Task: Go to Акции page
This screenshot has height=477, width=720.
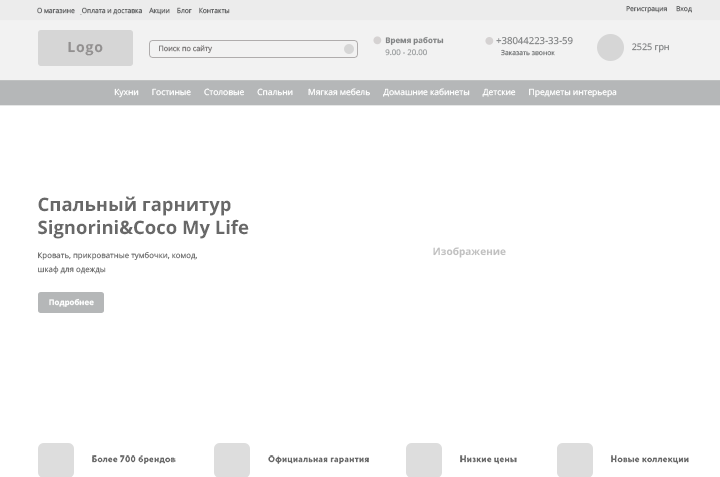Action: (159, 11)
